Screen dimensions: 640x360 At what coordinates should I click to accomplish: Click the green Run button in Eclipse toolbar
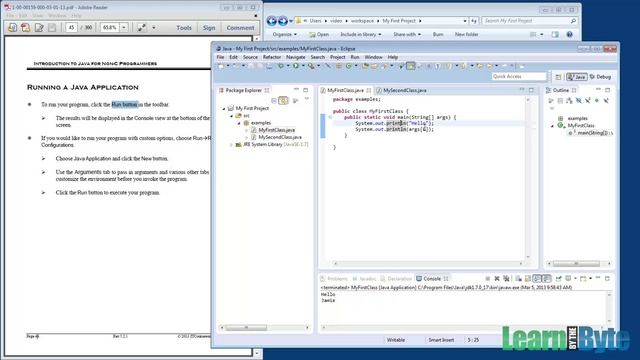(x=296, y=66)
